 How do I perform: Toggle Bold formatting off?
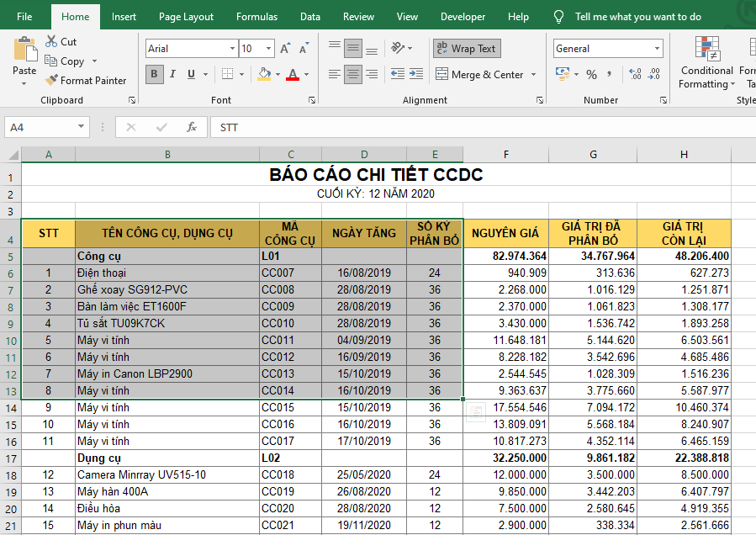[154, 74]
